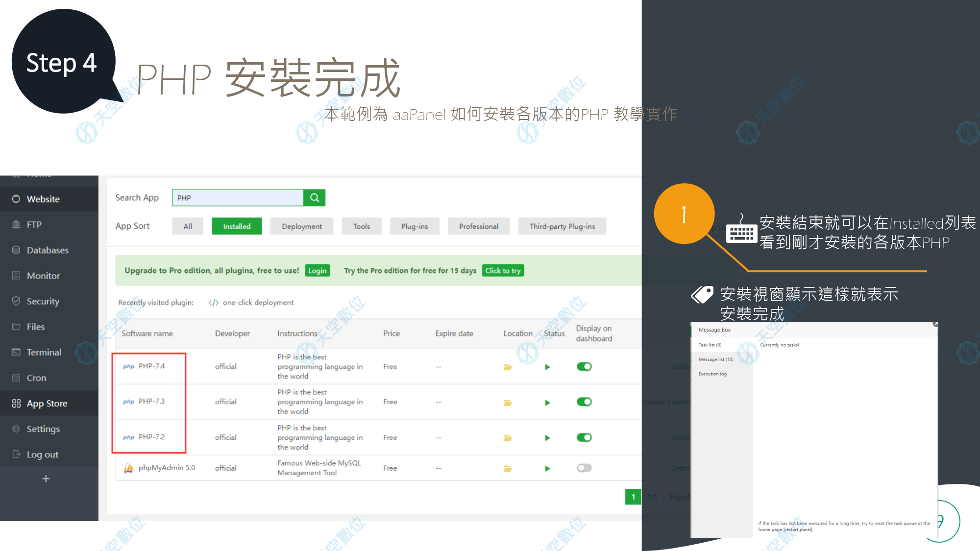Image resolution: width=980 pixels, height=551 pixels.
Task: Open the Terminal panel
Action: tap(44, 352)
